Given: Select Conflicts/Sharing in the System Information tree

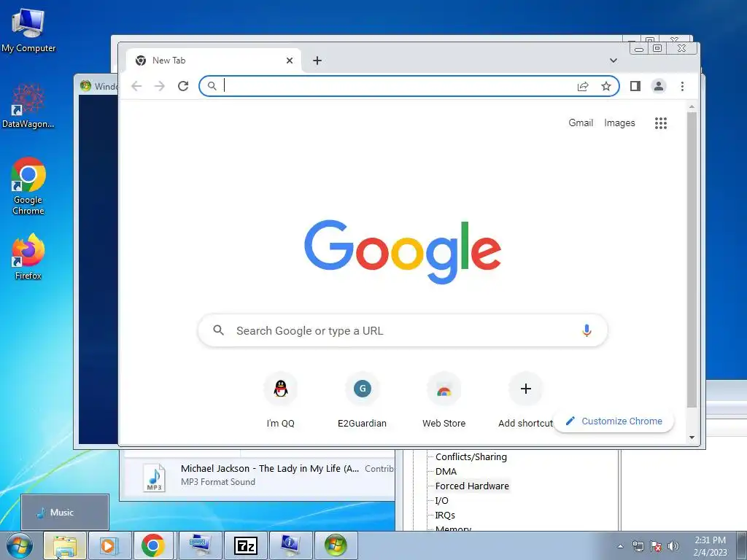Looking at the screenshot, I should pos(471,457).
